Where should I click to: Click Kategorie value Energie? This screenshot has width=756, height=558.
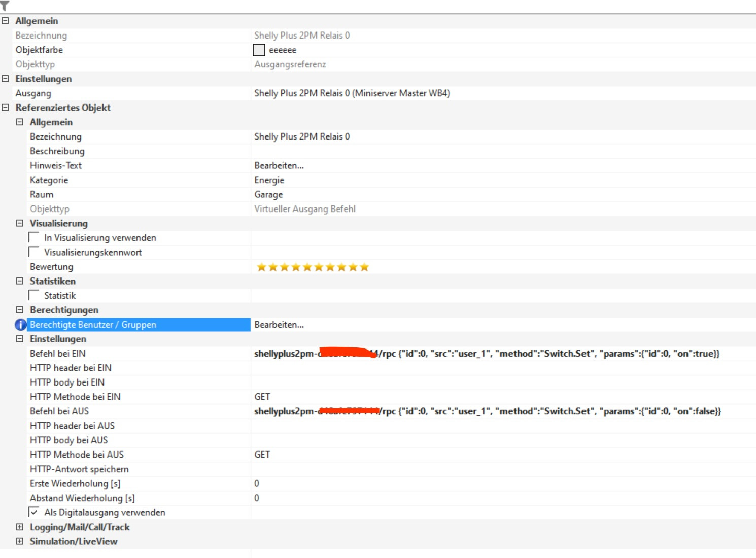269,180
